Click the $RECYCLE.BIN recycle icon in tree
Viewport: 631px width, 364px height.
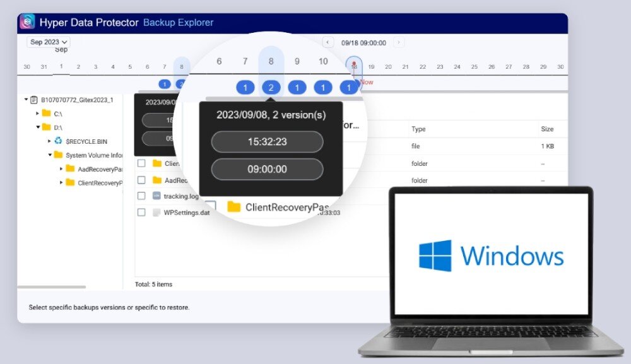(x=59, y=141)
